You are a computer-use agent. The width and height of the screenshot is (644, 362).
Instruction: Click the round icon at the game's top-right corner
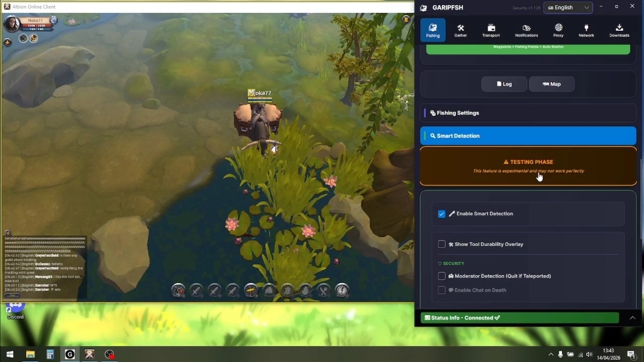(x=406, y=19)
